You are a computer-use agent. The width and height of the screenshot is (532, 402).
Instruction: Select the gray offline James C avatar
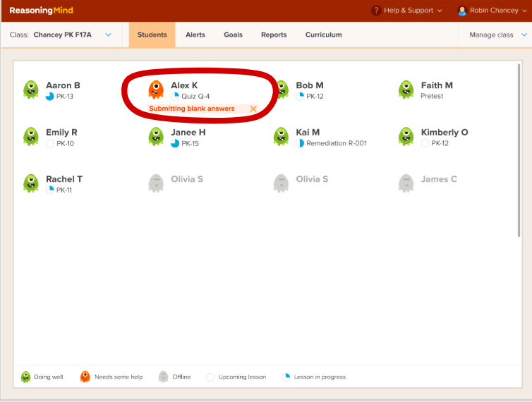[406, 183]
